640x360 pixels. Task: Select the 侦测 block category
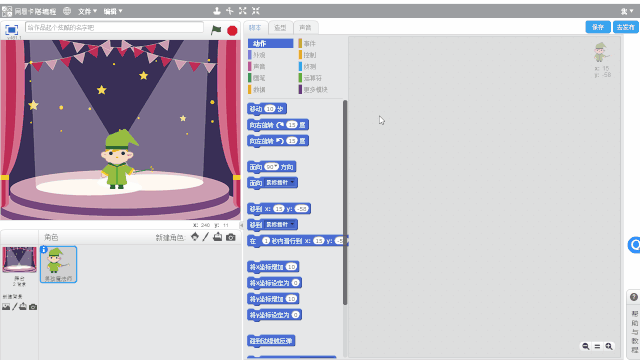(321, 66)
